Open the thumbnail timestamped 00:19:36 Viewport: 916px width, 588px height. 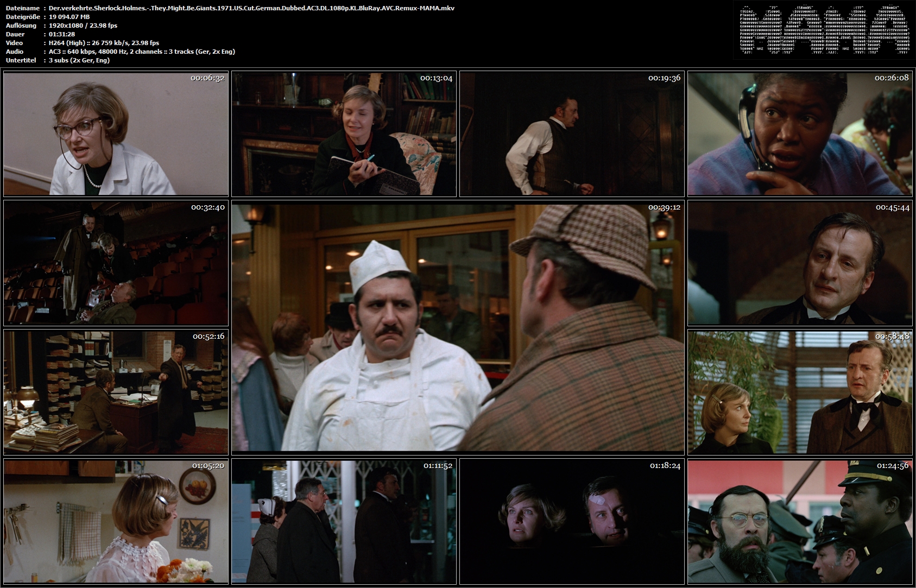pyautogui.click(x=572, y=134)
